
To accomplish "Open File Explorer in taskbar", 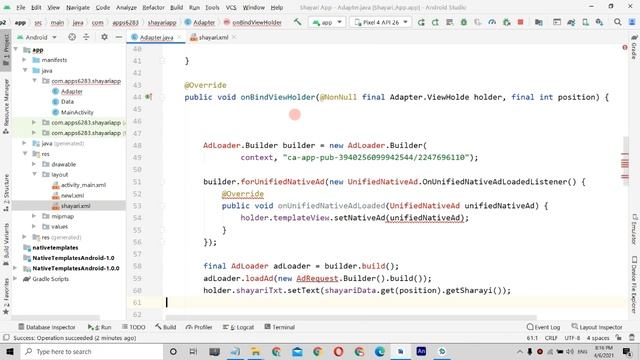I will pos(256,351).
